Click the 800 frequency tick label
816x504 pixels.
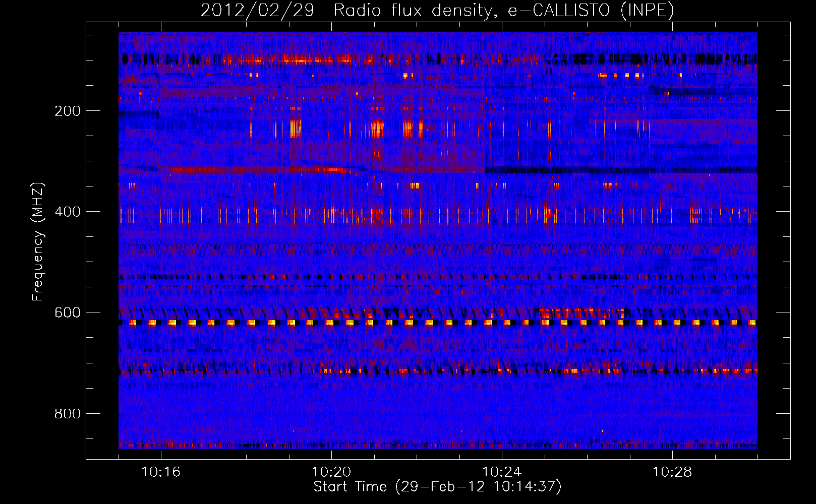coord(68,414)
